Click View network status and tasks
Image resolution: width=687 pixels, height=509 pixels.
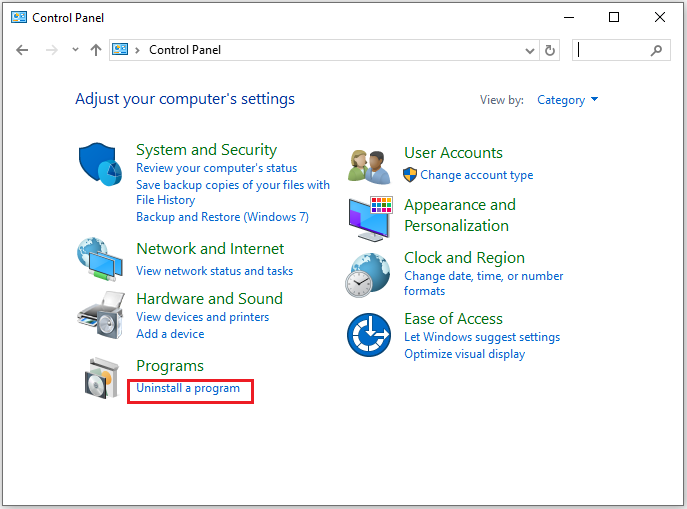[x=214, y=271]
